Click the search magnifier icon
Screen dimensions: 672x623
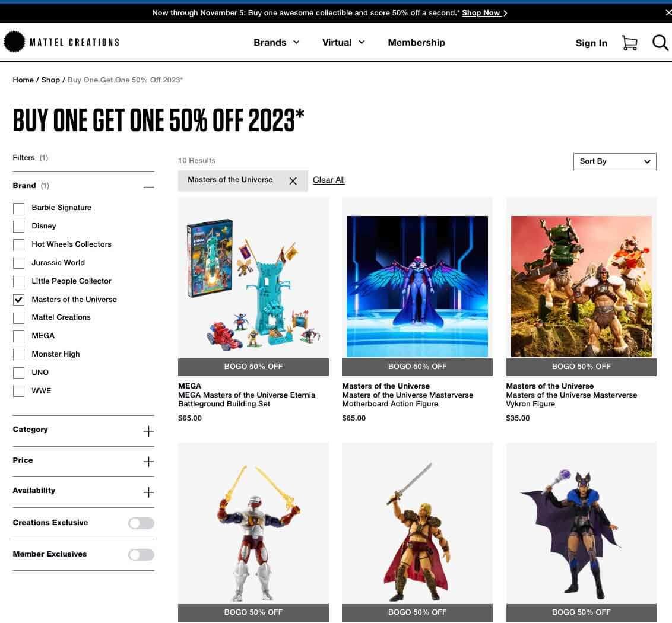tap(660, 43)
